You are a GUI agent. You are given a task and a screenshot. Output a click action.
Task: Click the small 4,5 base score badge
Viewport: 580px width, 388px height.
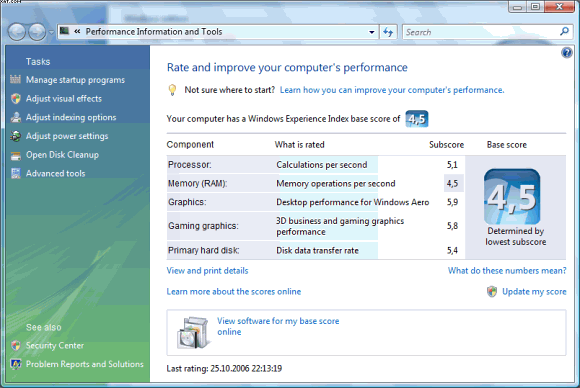(x=417, y=119)
